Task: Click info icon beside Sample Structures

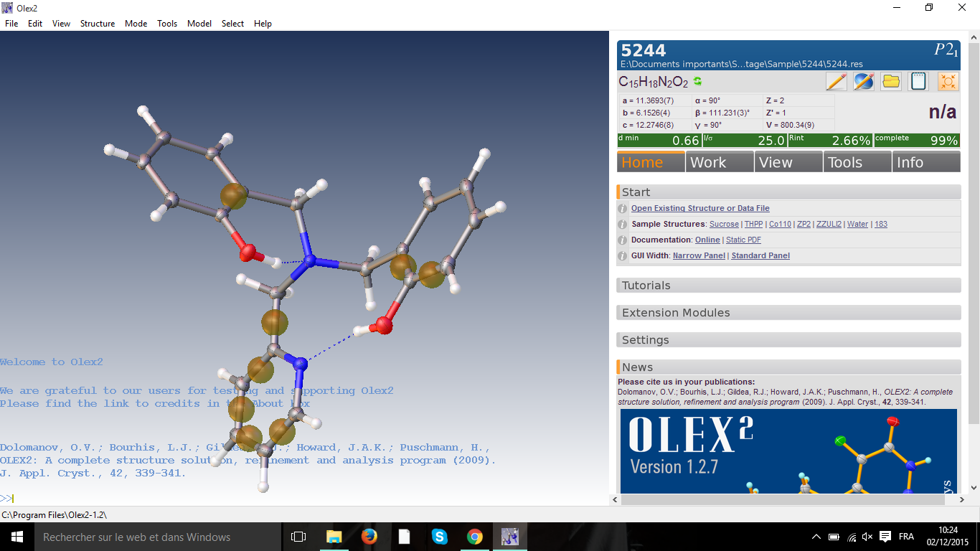Action: pos(623,224)
